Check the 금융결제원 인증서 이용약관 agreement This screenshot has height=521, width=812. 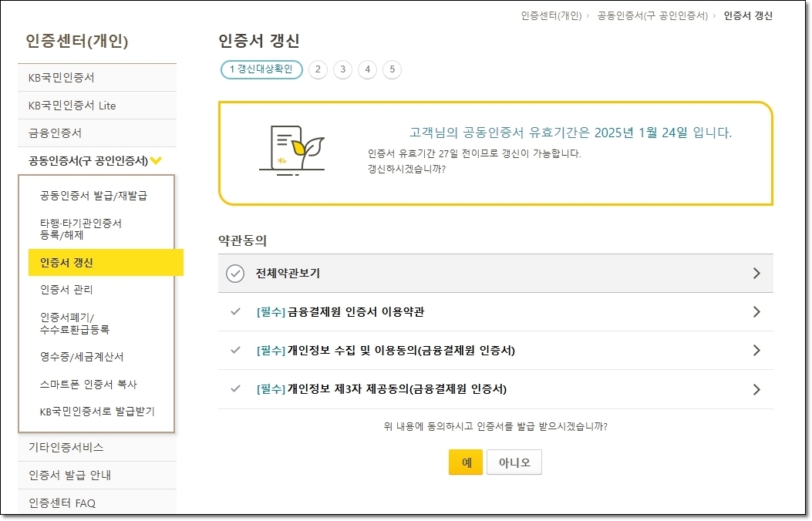click(x=236, y=311)
